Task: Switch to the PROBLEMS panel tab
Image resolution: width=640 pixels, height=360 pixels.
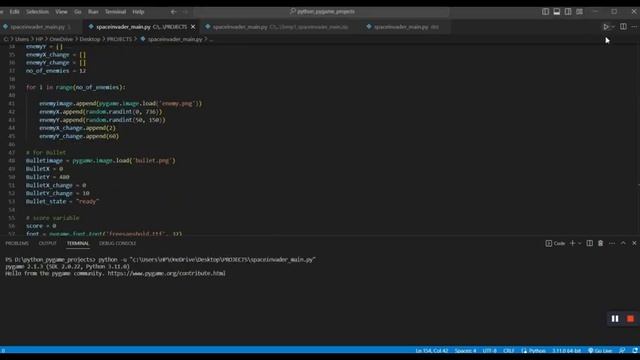Action: 17,243
